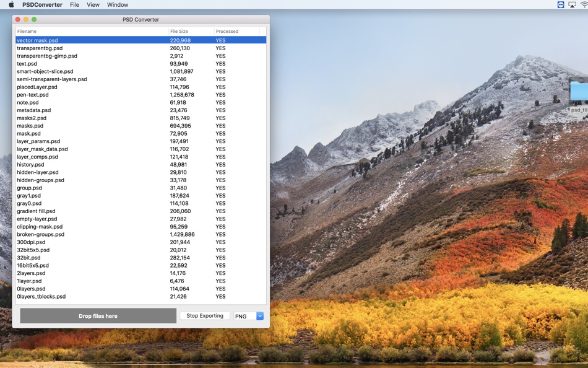Select 16bit5x5.psd row
This screenshot has height=368, width=588.
(141, 265)
